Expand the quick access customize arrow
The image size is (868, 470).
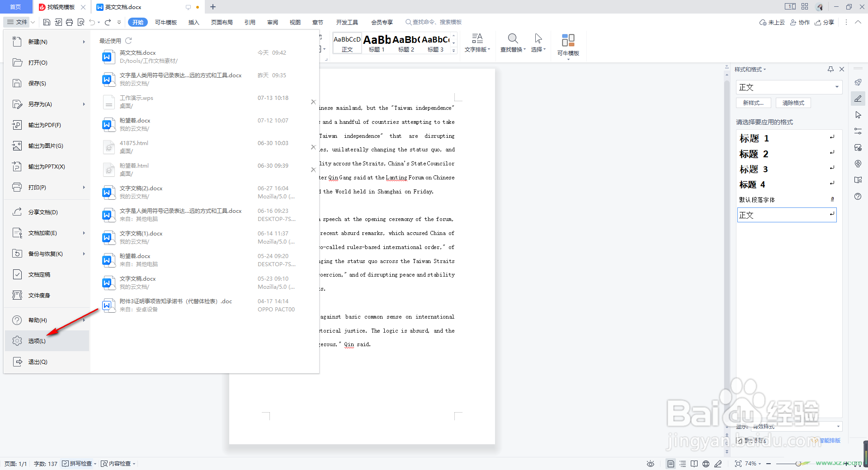coord(119,22)
